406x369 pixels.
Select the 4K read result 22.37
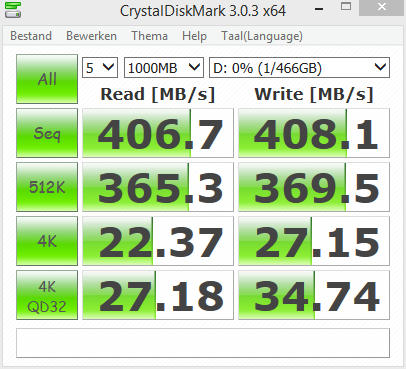[158, 241]
